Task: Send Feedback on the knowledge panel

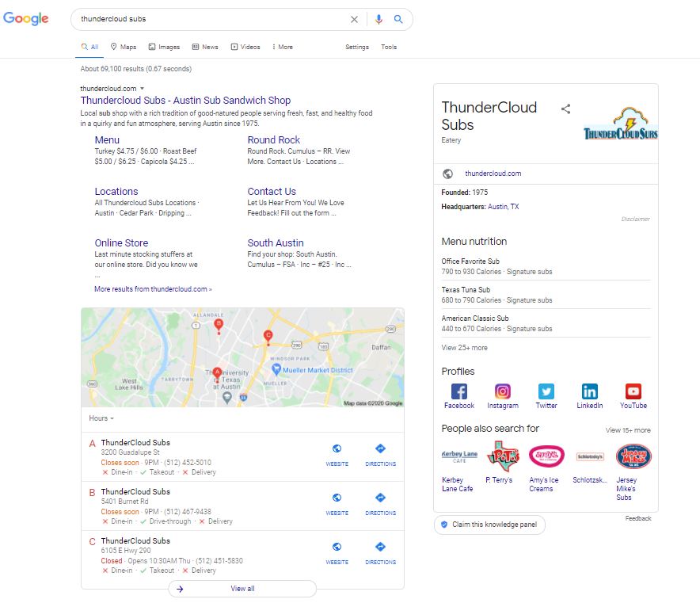Action: click(x=638, y=518)
